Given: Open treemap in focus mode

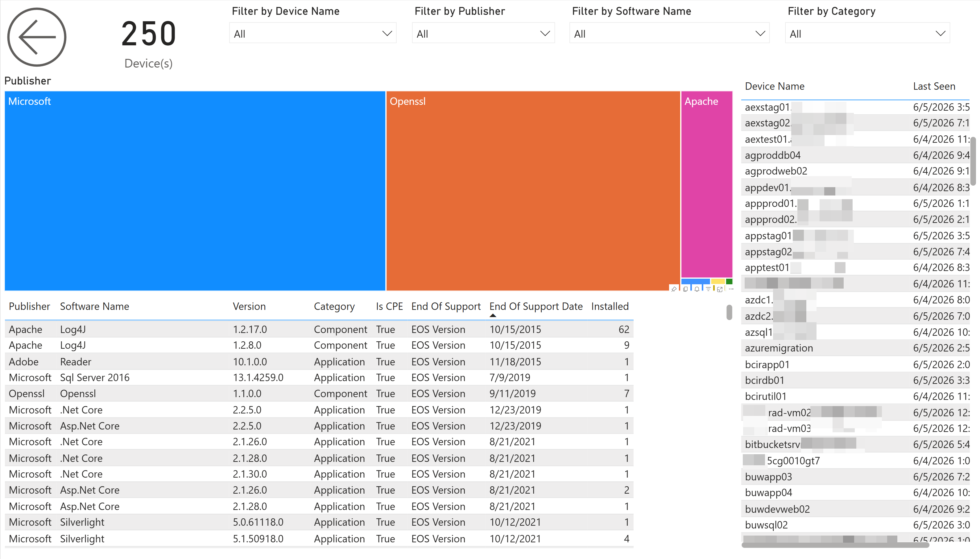Looking at the screenshot, I should [x=720, y=289].
